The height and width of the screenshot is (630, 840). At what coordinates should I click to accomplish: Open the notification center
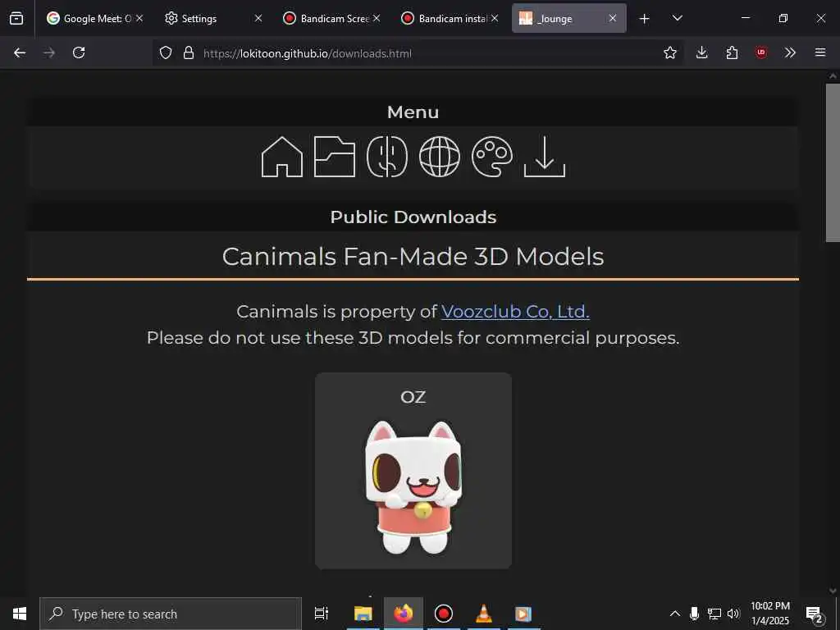[814, 614]
